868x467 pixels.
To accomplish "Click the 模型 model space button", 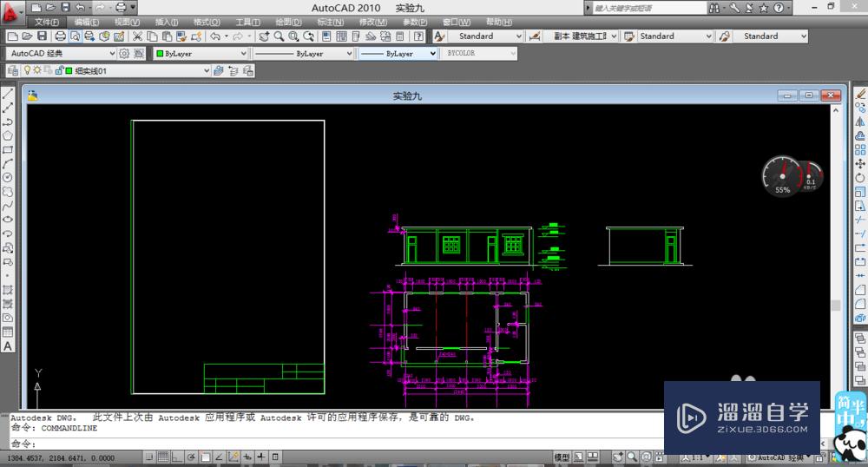I will [x=562, y=457].
